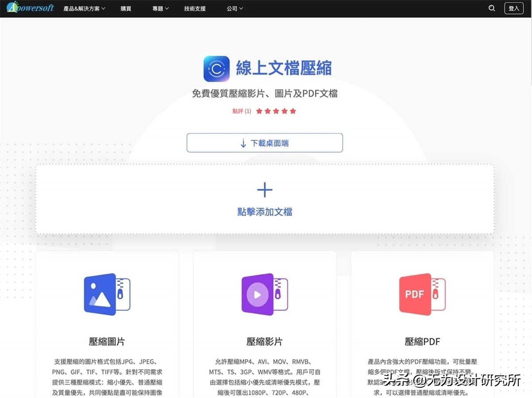
Task: Click the large plus icon to add files
Action: (265, 190)
